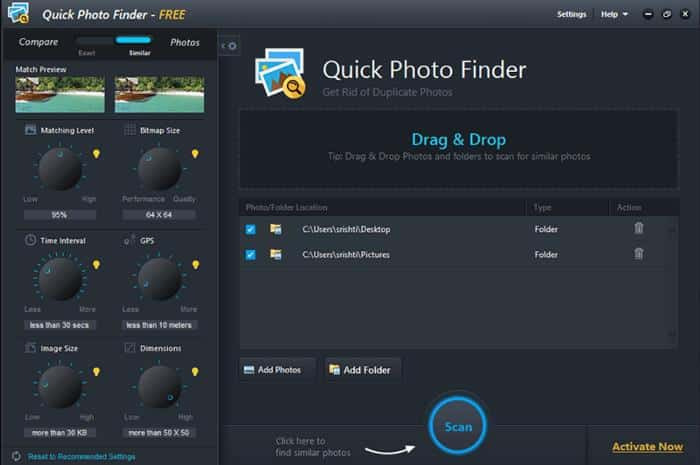Delete the Pictures folder using its trash icon

pyautogui.click(x=639, y=254)
